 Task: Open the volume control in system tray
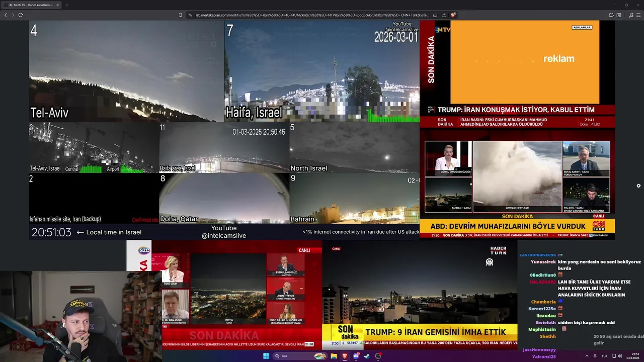tap(620, 356)
